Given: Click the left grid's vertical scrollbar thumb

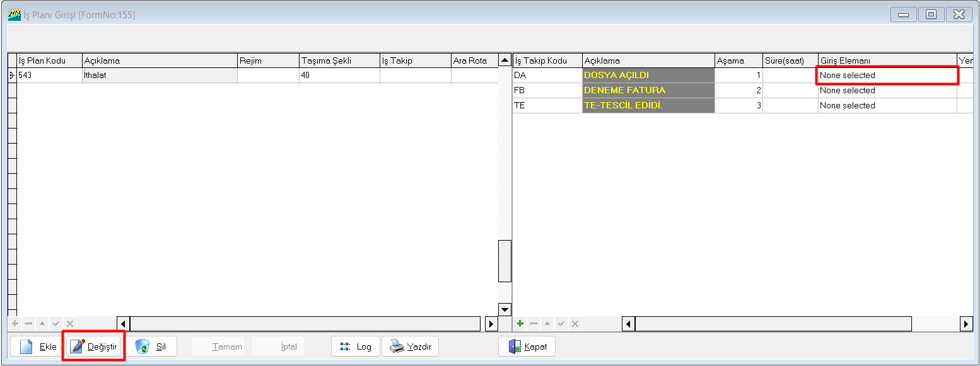Looking at the screenshot, I should coord(505,261).
